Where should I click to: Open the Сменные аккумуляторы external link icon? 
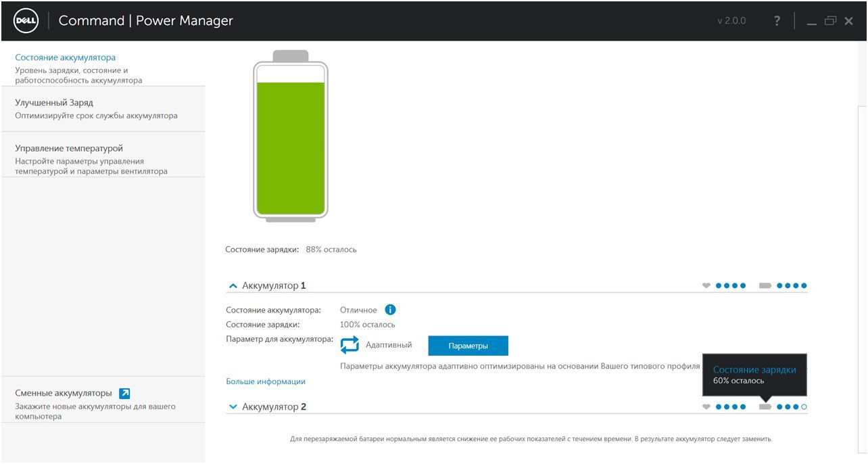pos(124,392)
